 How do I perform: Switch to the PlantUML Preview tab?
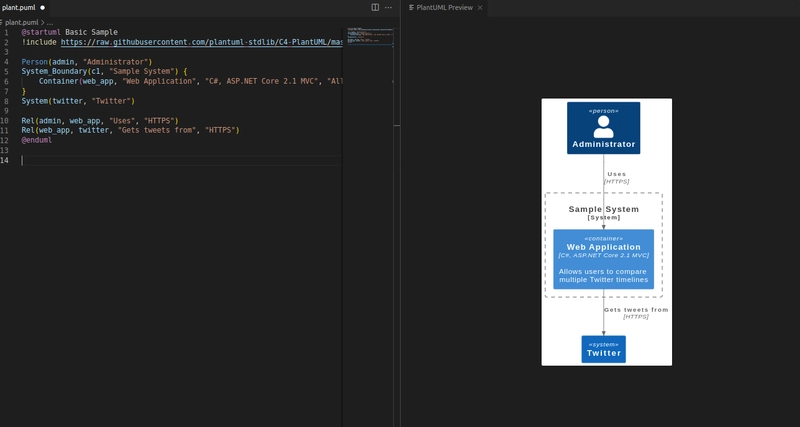446,7
